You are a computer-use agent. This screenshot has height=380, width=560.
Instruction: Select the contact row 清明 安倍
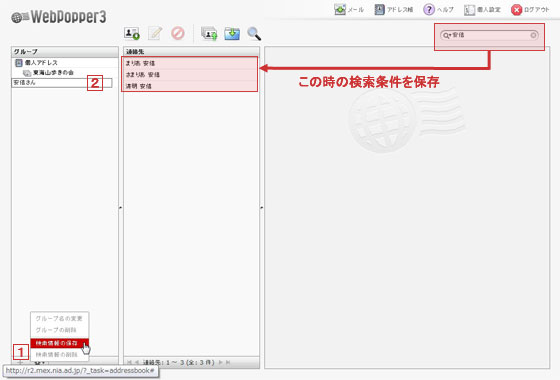[x=190, y=86]
